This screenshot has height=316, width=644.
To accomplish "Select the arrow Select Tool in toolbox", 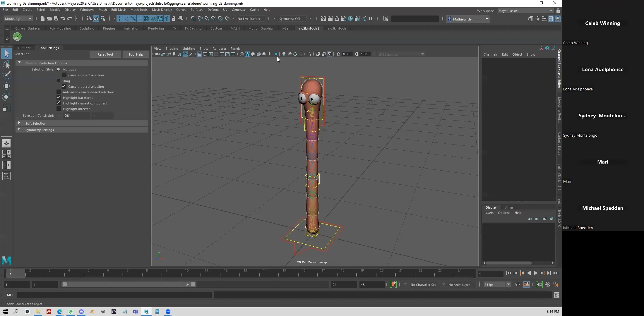I will coord(6,54).
